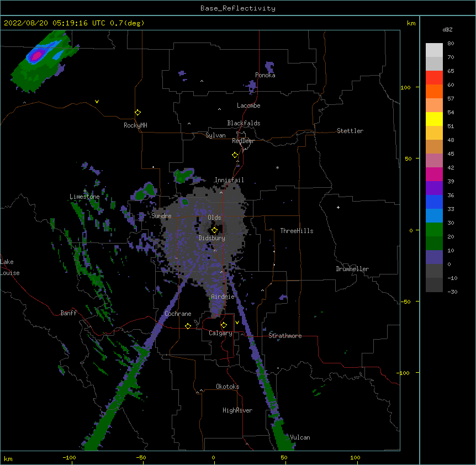
Task: Click the Calgary city label
Action: click(220, 333)
